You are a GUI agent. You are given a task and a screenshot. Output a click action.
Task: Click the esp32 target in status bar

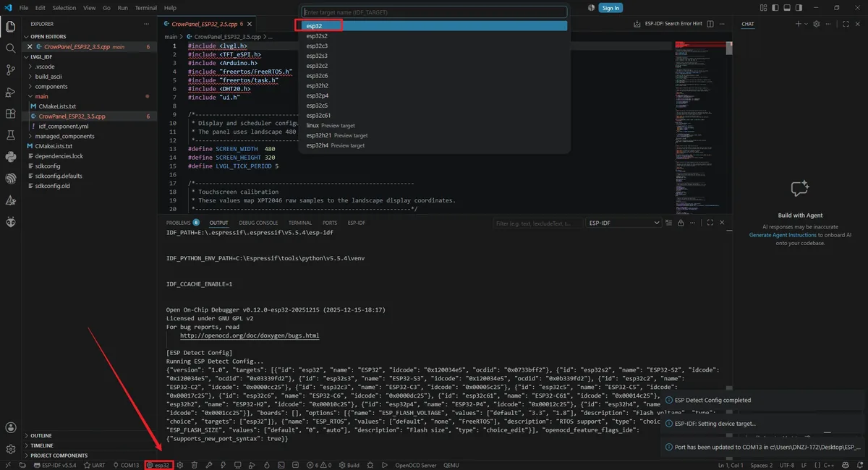pyautogui.click(x=158, y=465)
